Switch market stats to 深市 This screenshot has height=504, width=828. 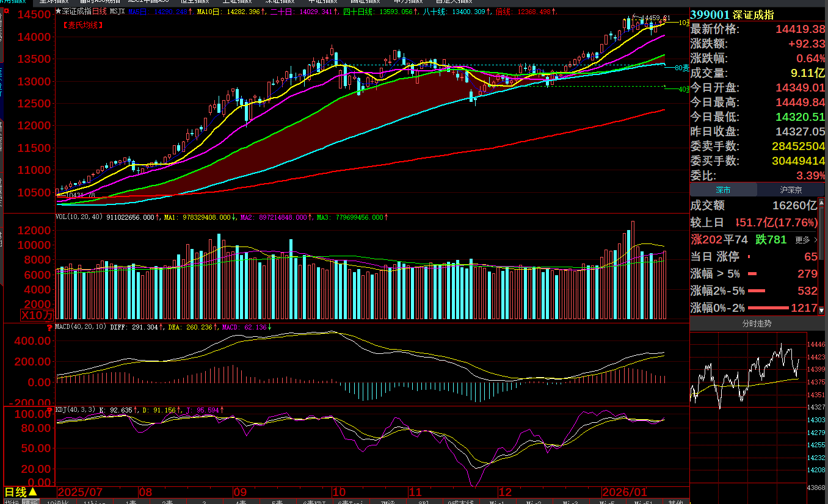tap(723, 190)
